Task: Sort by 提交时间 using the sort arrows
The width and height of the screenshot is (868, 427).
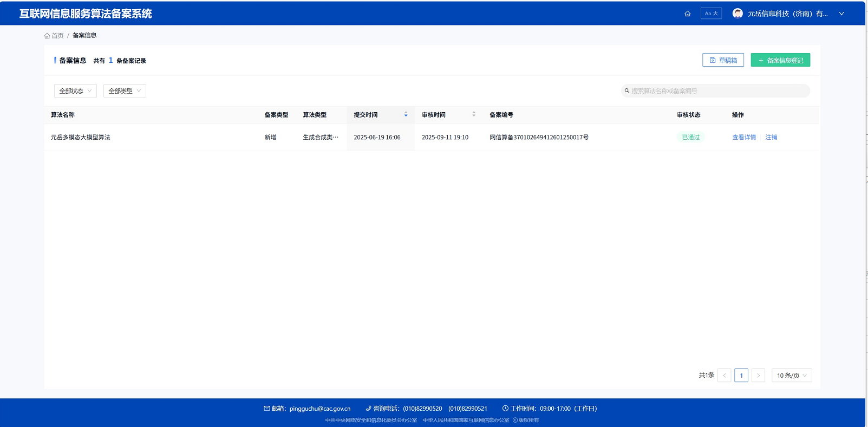Action: coord(406,115)
